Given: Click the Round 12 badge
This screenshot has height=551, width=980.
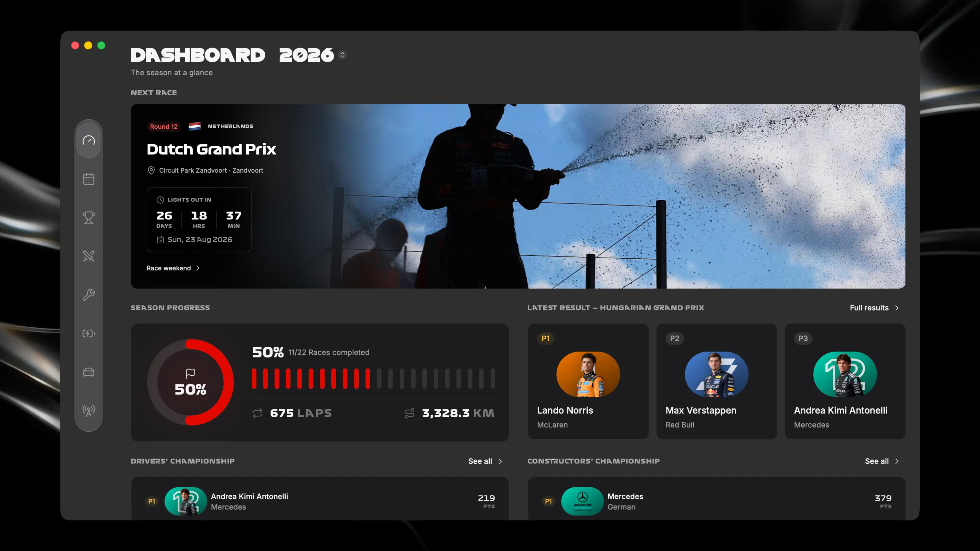Looking at the screenshot, I should [x=164, y=127].
